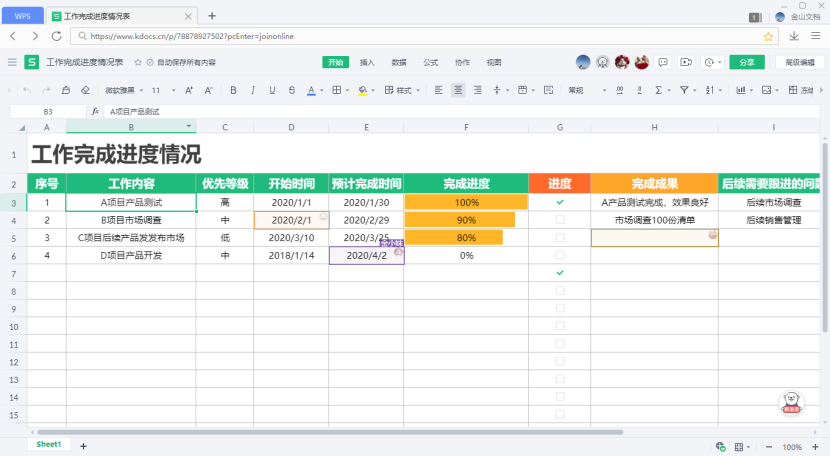This screenshot has width=830, height=456.
Task: Open the 公式 ribbon tab
Action: (430, 62)
